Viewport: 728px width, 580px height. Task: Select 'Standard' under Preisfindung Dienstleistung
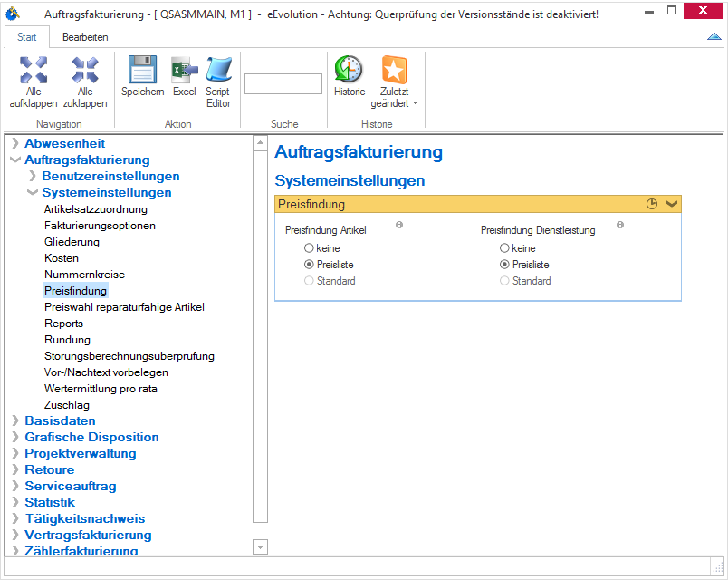[504, 281]
